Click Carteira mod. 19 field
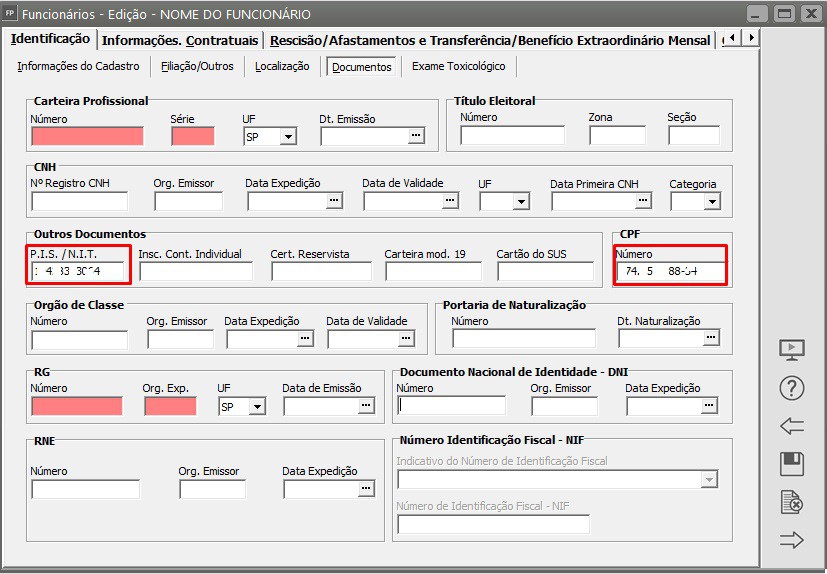The width and height of the screenshot is (827, 574). [x=434, y=271]
